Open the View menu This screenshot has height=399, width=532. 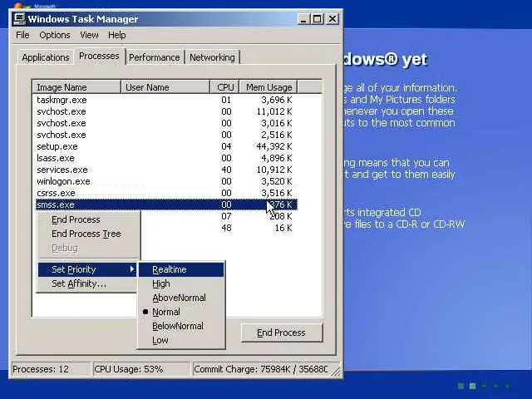[89, 35]
